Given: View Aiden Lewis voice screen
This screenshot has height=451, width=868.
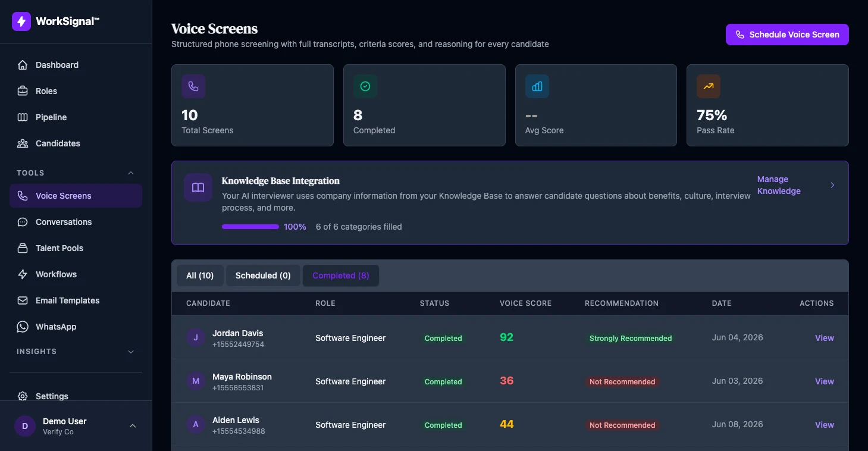Looking at the screenshot, I should pos(824,425).
